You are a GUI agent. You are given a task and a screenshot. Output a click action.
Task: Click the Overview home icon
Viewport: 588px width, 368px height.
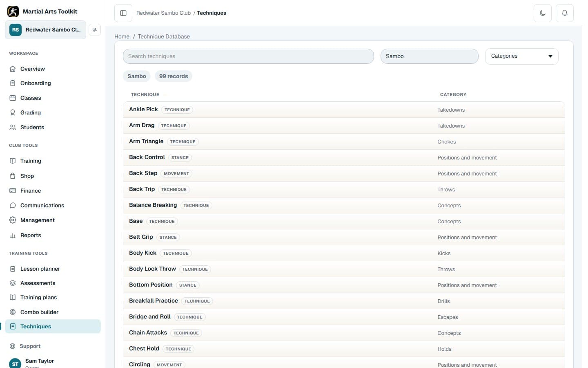(x=13, y=69)
